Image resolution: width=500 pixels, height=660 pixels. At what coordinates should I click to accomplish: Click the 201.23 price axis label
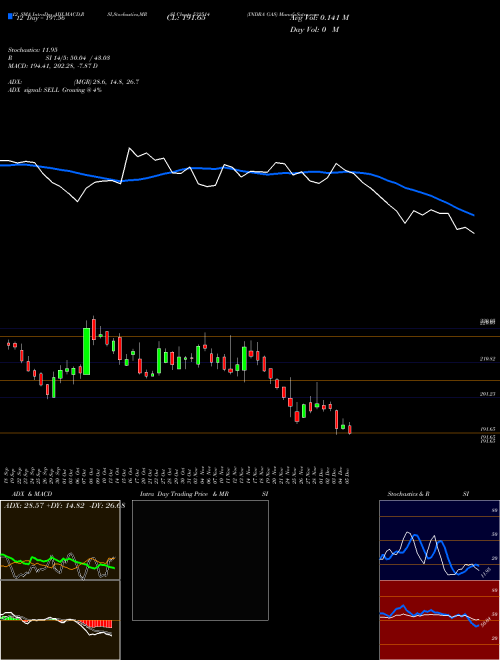[487, 394]
